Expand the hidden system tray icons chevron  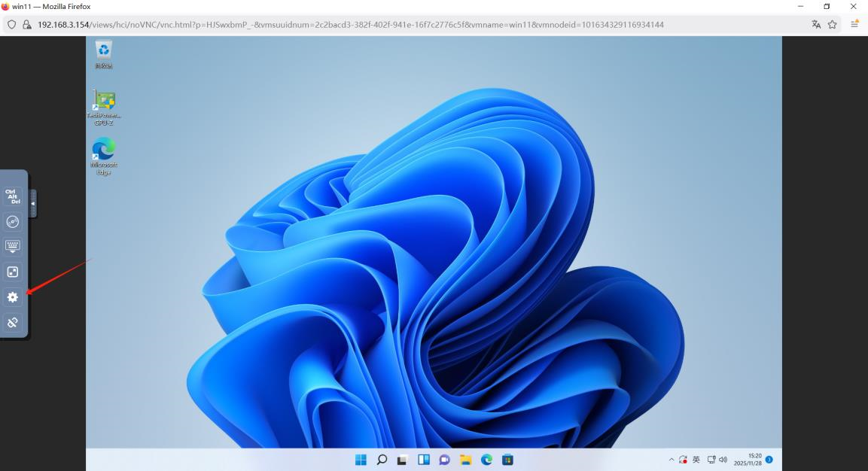[672, 460]
